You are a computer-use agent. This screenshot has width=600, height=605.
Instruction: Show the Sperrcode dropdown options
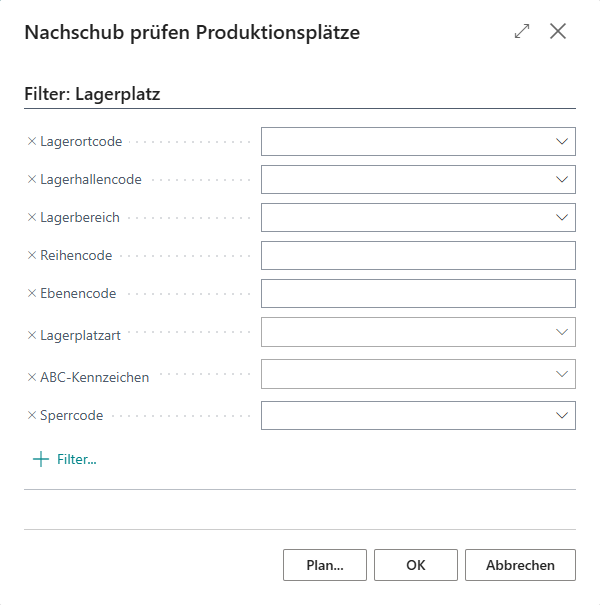pyautogui.click(x=561, y=415)
